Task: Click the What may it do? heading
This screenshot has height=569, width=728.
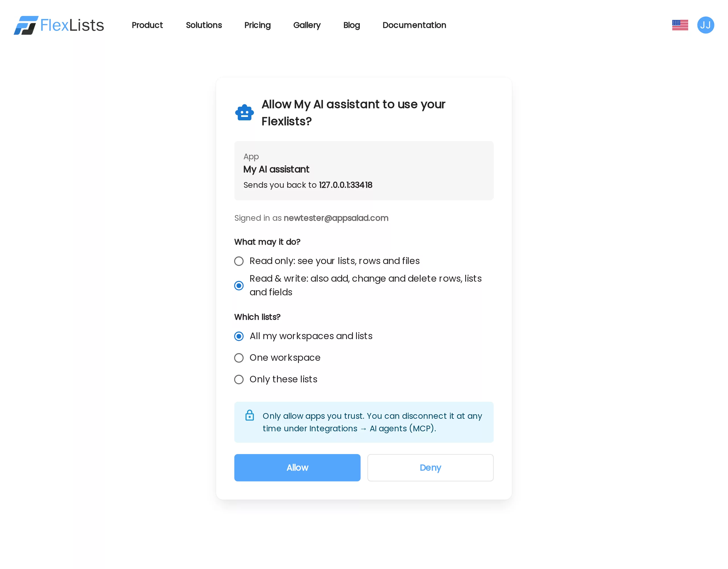Action: pyautogui.click(x=267, y=242)
